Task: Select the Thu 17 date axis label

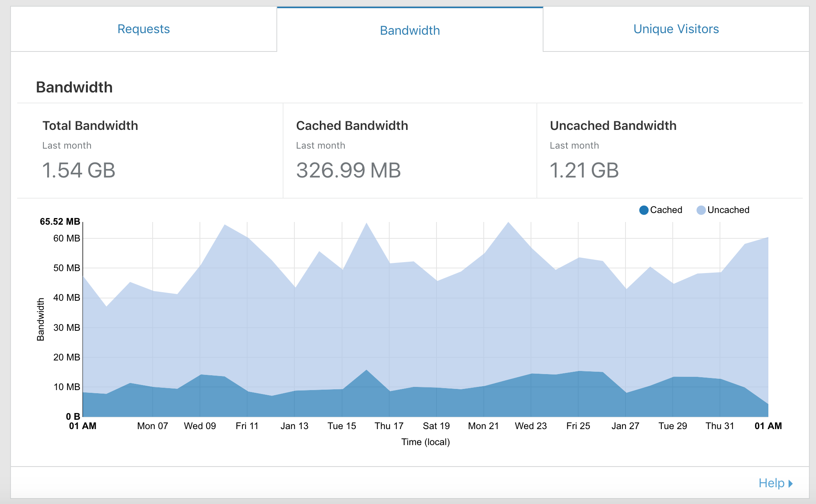Action: (389, 426)
